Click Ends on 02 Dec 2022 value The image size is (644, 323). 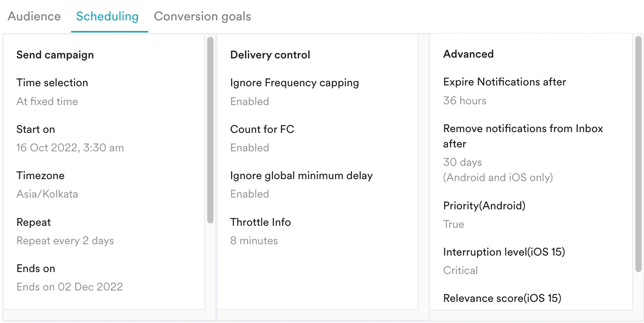[x=70, y=287]
